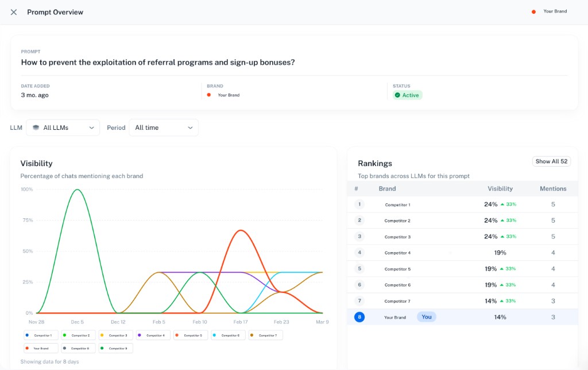The image size is (588, 370).
Task: Toggle Your Brand legend chip
Action: pos(40,348)
